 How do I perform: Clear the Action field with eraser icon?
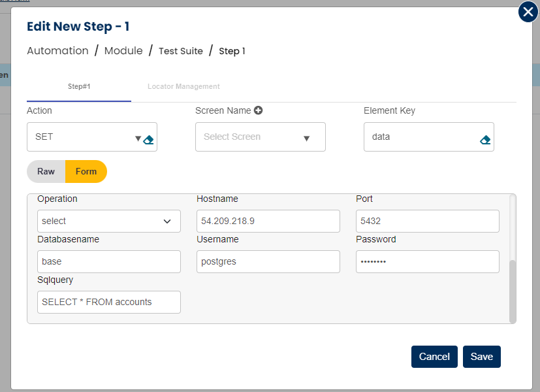click(x=148, y=139)
